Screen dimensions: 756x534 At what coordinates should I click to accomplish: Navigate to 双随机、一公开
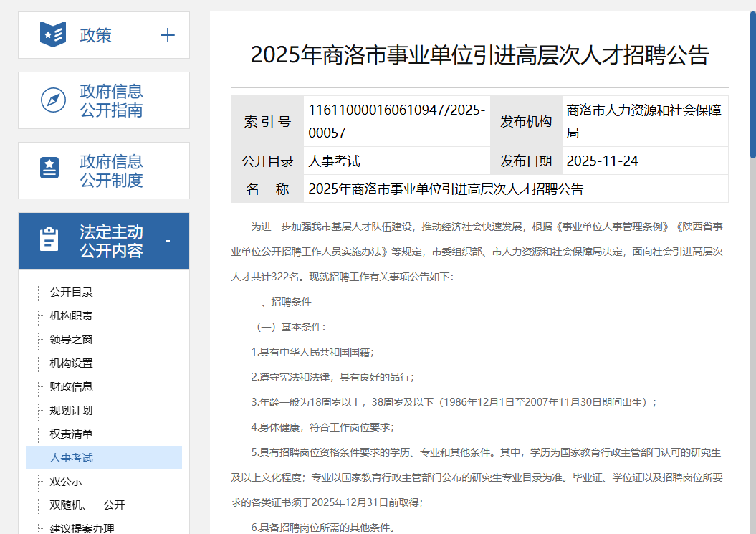pos(87,505)
